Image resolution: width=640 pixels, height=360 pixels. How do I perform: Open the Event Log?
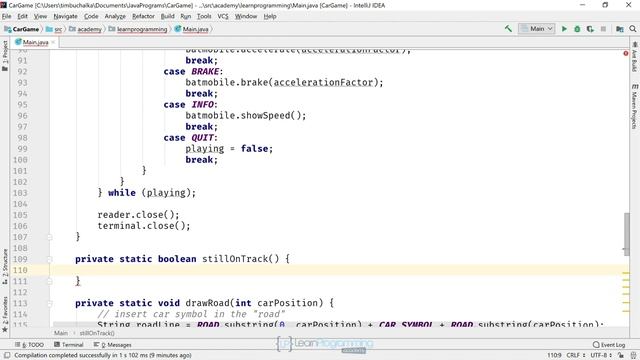pos(609,345)
